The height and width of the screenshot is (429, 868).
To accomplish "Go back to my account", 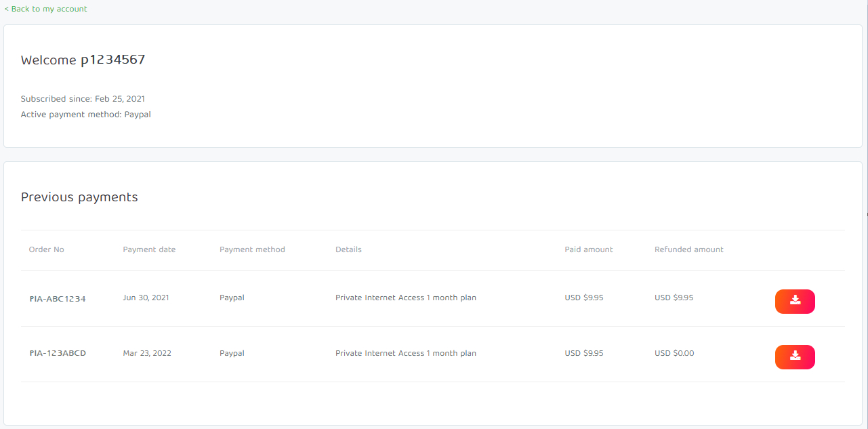I will point(45,9).
